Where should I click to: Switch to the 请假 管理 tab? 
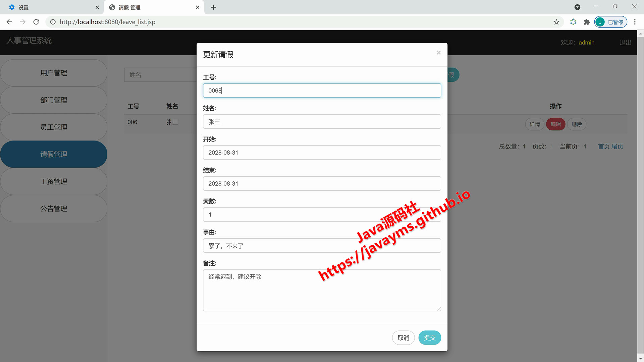pyautogui.click(x=154, y=7)
